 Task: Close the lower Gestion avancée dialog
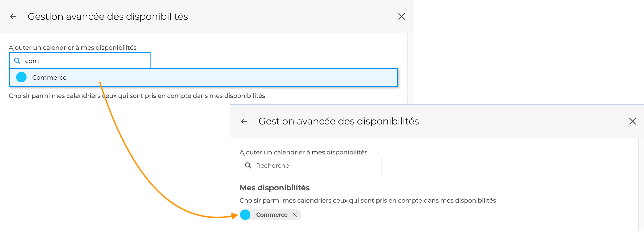click(633, 121)
